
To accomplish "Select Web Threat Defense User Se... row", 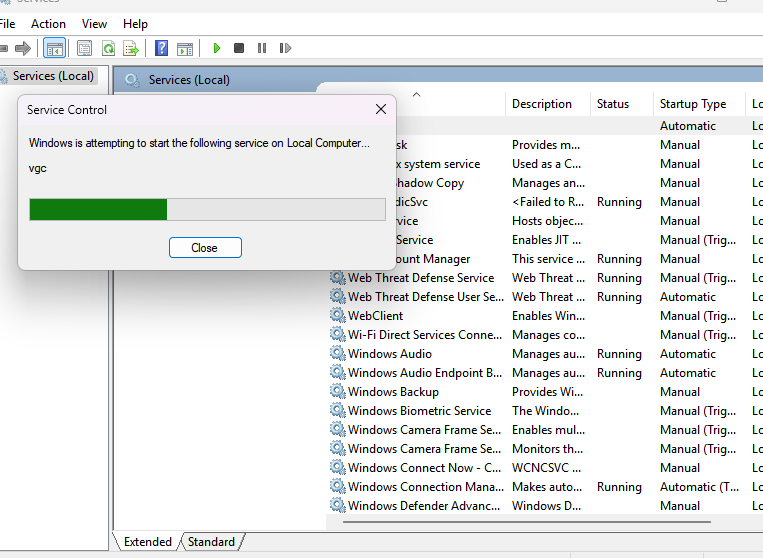I will click(x=426, y=297).
